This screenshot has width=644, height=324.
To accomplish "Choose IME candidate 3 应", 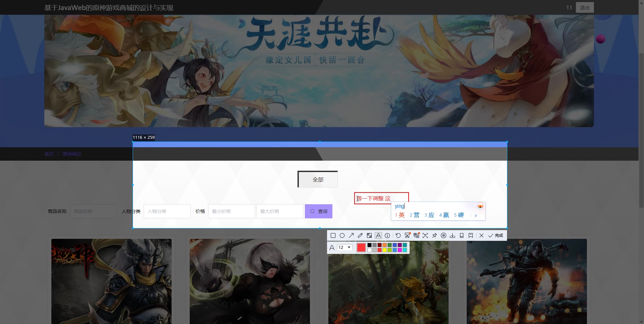I will [429, 215].
